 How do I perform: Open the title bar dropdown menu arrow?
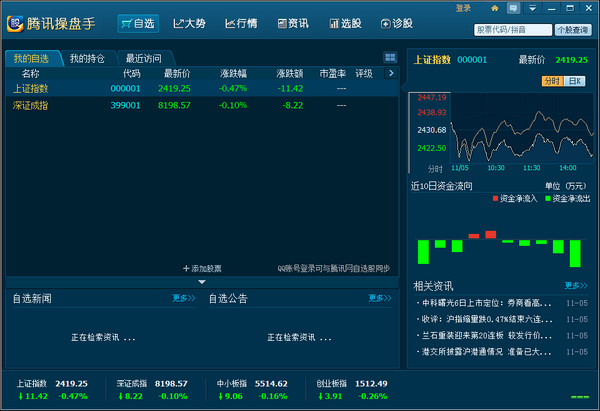pyautogui.click(x=532, y=8)
